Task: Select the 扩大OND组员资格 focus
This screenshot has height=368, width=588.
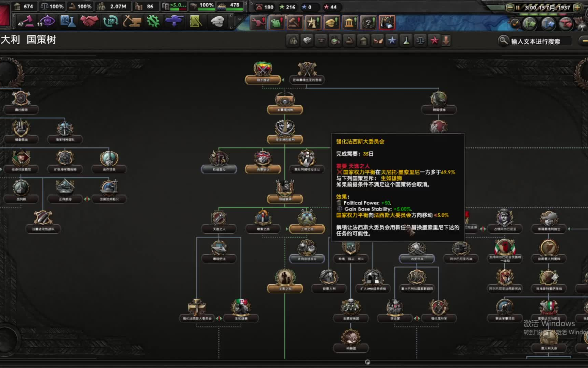Action: coord(373,281)
